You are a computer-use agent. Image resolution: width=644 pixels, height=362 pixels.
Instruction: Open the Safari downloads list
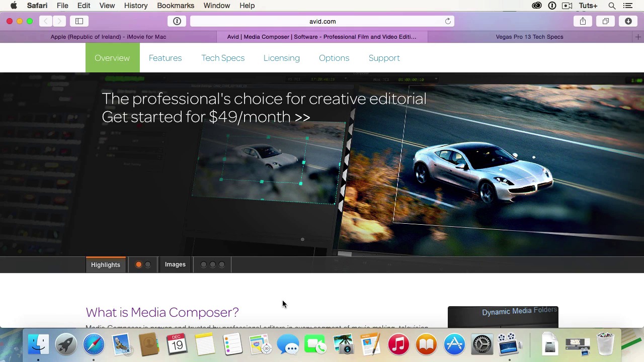click(628, 21)
